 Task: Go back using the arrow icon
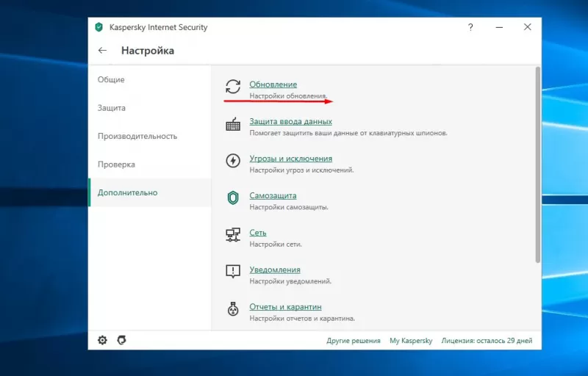pyautogui.click(x=102, y=50)
